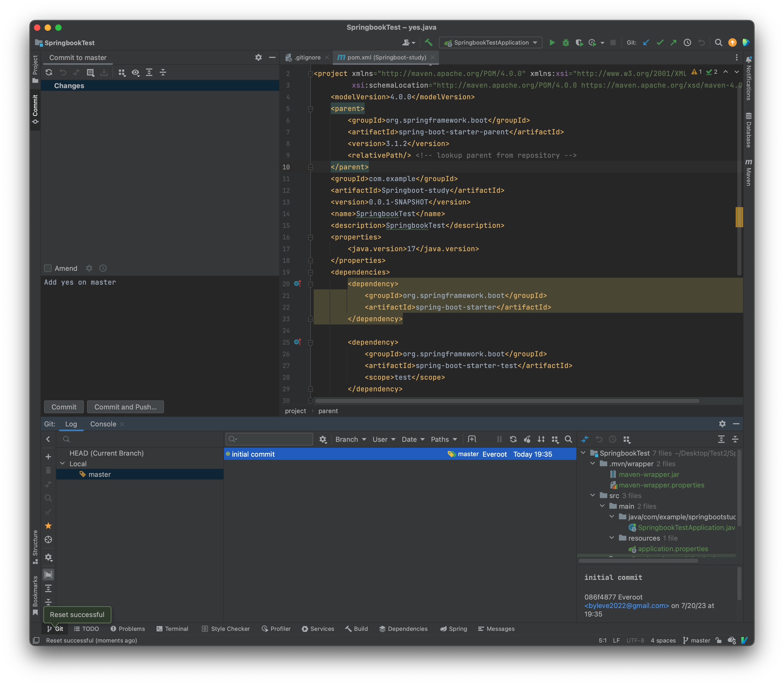Enable the Amend checkbox
784x685 pixels.
(48, 268)
